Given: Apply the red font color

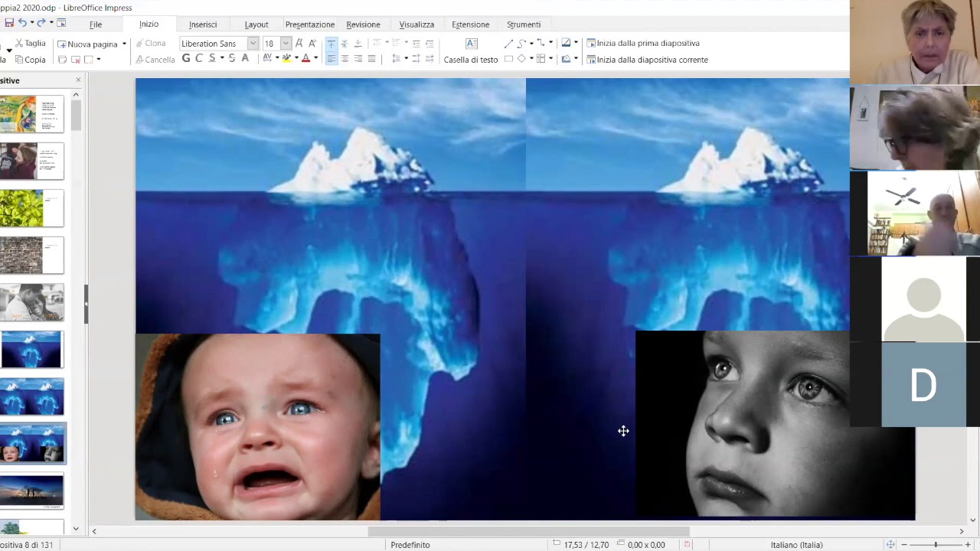Looking at the screenshot, I should coord(305,59).
